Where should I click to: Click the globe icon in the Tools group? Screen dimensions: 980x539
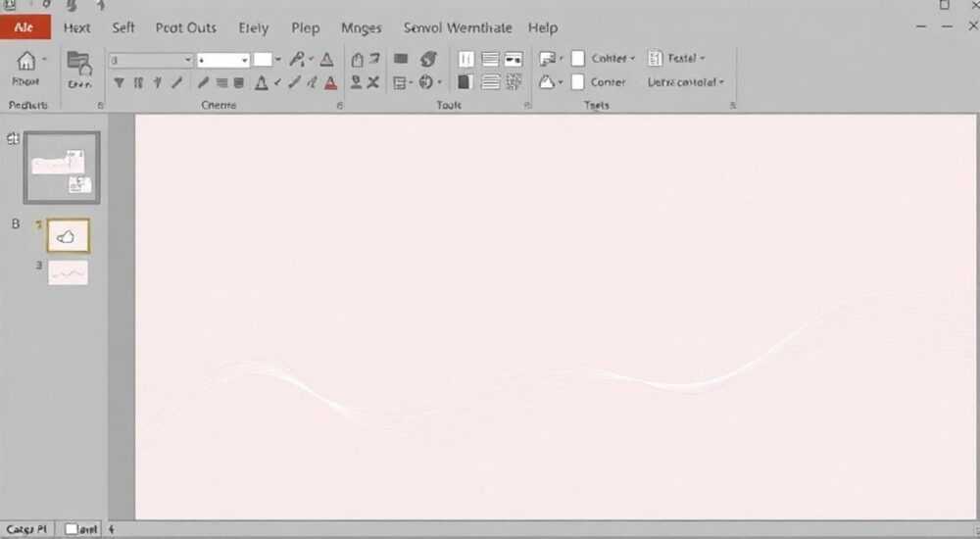pyautogui.click(x=426, y=82)
